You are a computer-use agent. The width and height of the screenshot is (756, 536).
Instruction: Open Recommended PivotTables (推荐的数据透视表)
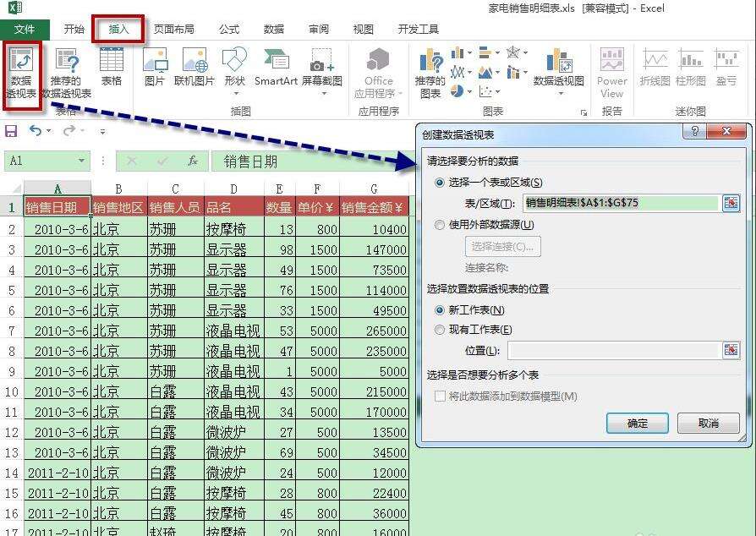click(x=66, y=73)
